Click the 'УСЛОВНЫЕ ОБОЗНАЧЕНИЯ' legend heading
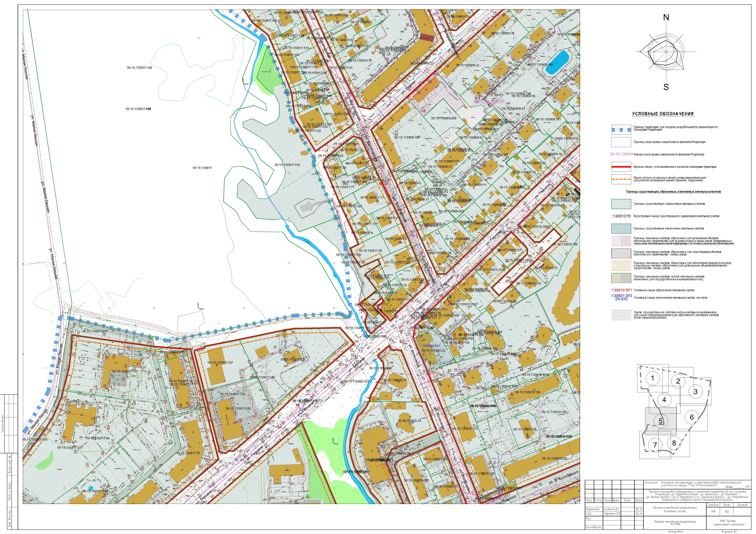The height and width of the screenshot is (534, 756). (x=663, y=114)
